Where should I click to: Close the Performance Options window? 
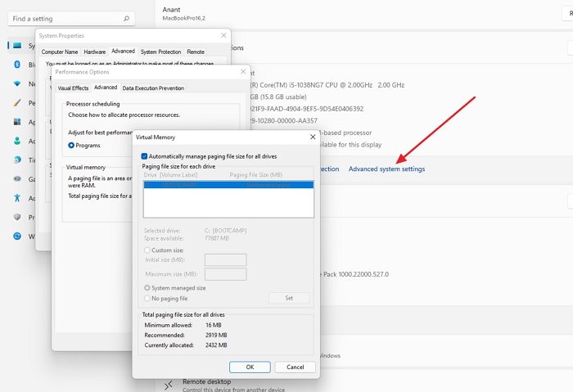(243, 71)
